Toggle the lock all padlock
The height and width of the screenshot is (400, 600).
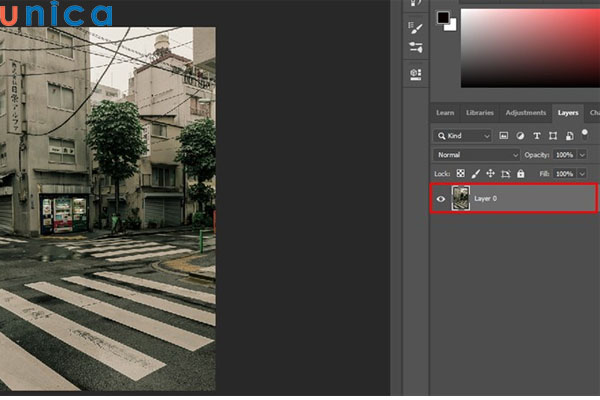(520, 174)
